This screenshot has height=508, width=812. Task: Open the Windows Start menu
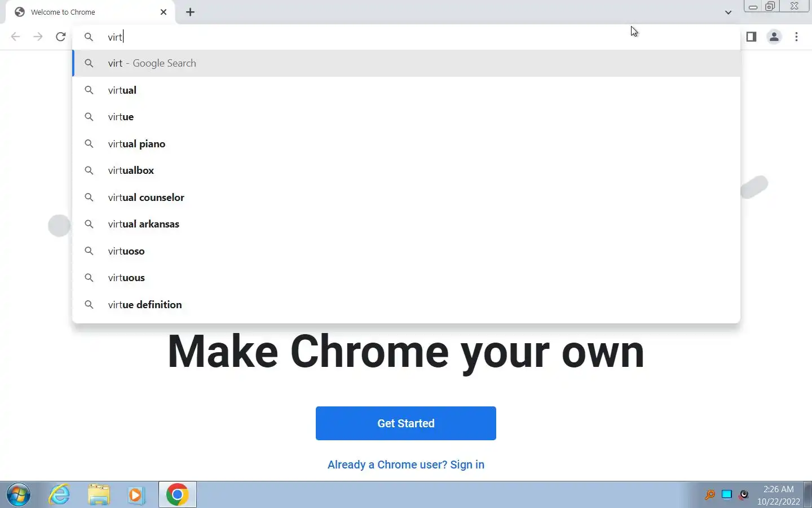[19, 495]
